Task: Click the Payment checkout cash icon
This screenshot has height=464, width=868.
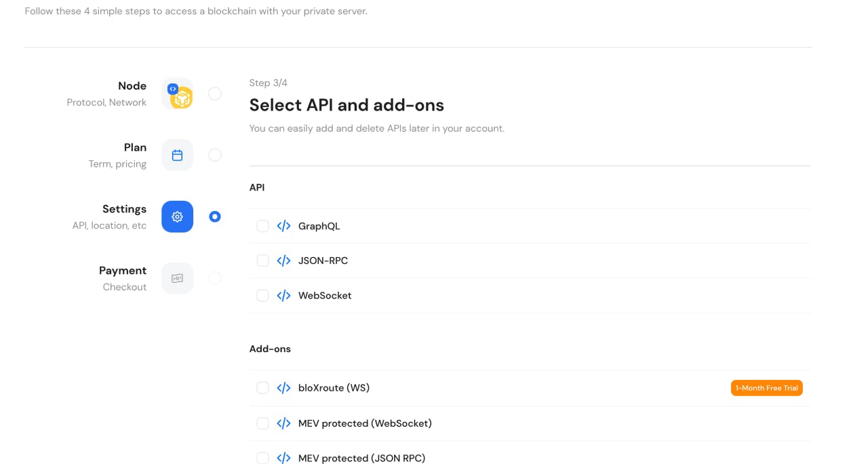Action: click(x=177, y=278)
